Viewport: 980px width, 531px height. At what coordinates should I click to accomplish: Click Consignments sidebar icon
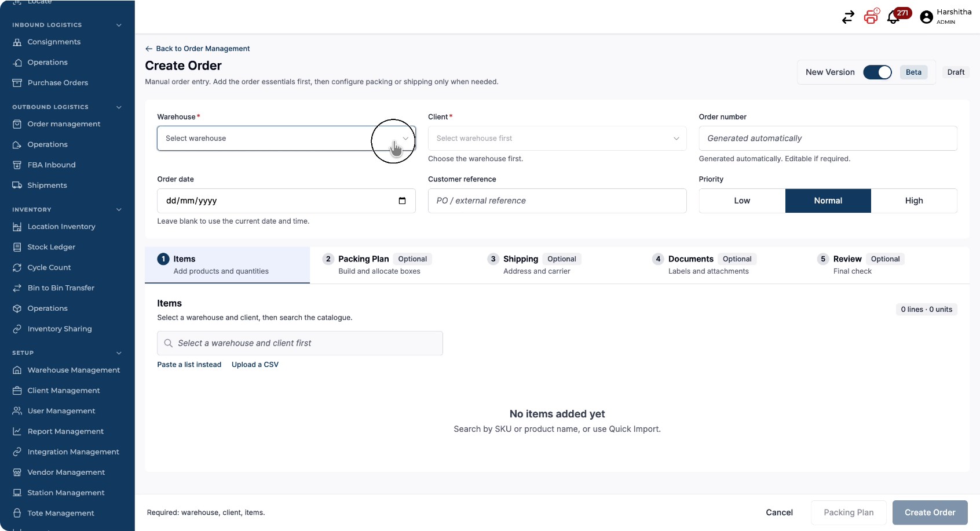tap(17, 42)
